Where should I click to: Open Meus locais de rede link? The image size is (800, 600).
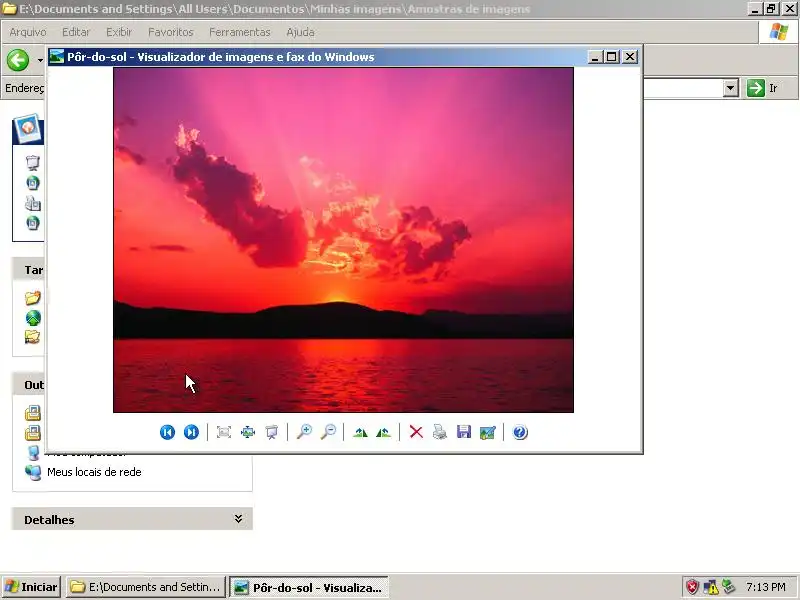pos(94,472)
